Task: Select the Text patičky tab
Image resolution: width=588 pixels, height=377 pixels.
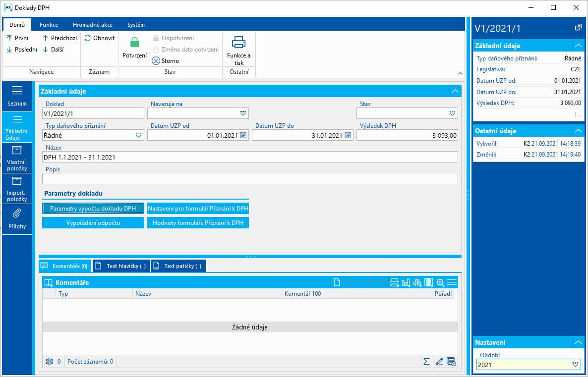Action: coord(178,266)
